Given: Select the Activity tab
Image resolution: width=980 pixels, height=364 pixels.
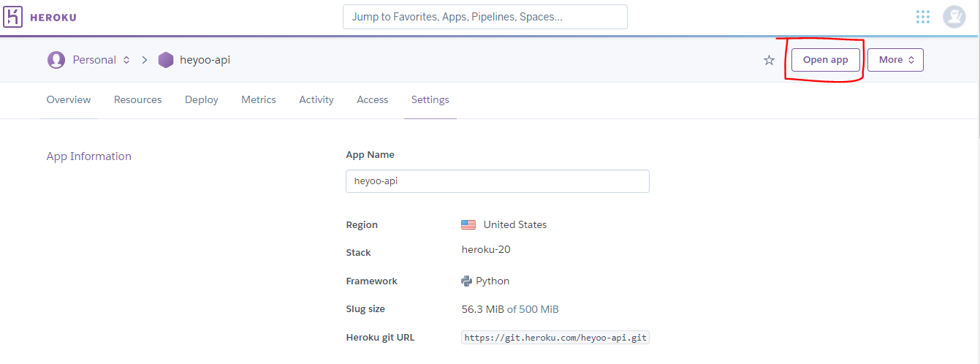Looking at the screenshot, I should (316, 99).
